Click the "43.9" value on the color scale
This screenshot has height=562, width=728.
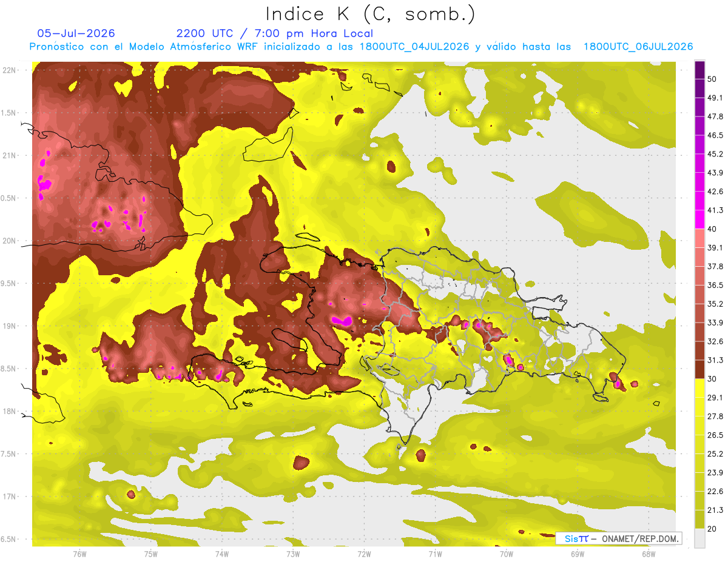715,173
